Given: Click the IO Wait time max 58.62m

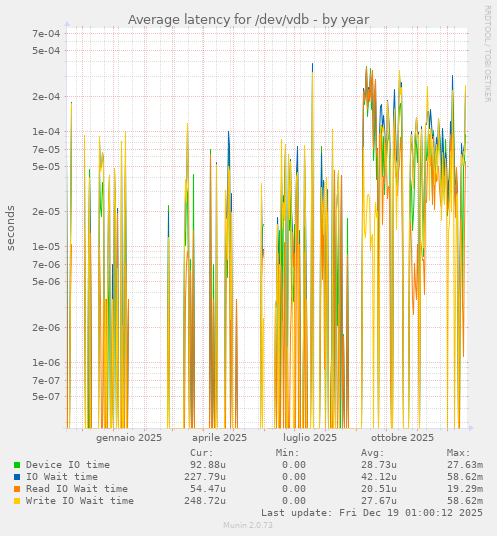Looking at the screenshot, I should pos(465,477).
